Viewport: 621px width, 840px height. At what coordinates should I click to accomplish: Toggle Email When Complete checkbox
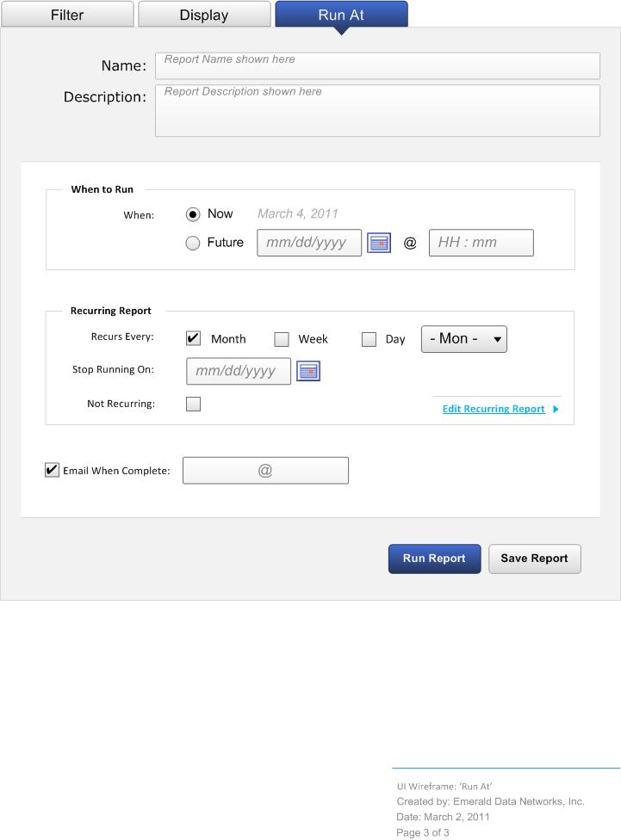[x=53, y=470]
